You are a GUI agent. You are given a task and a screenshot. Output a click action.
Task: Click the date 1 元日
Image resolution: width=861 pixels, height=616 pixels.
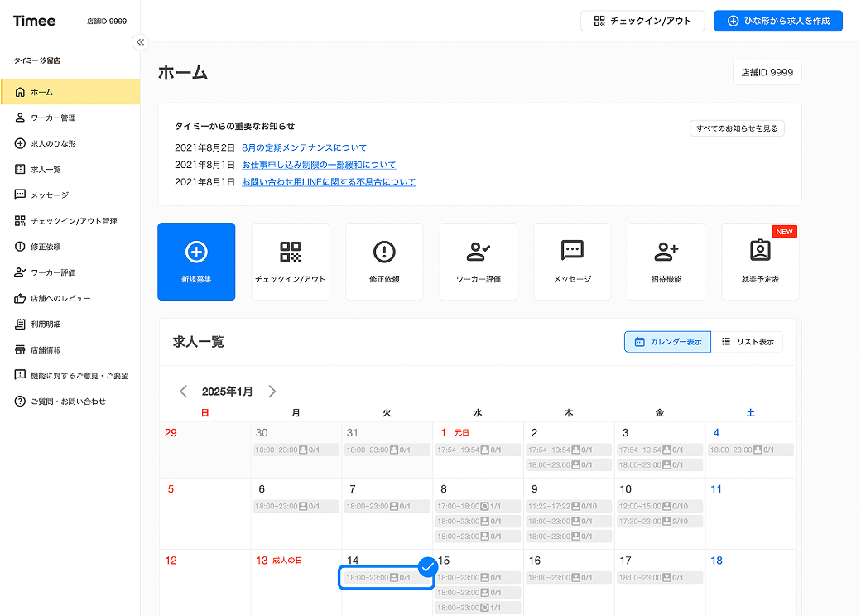[455, 433]
